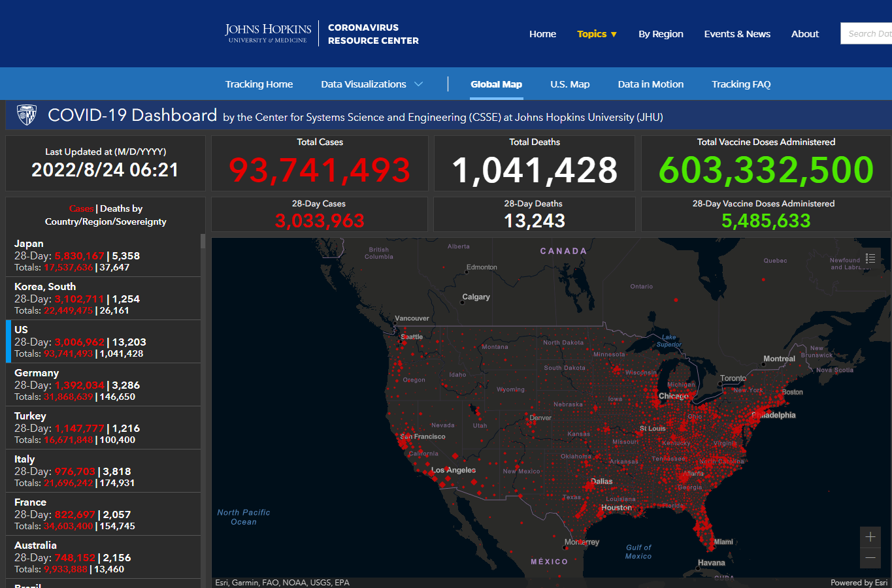Open the By Region menu item
The width and height of the screenshot is (892, 588).
[x=661, y=34]
